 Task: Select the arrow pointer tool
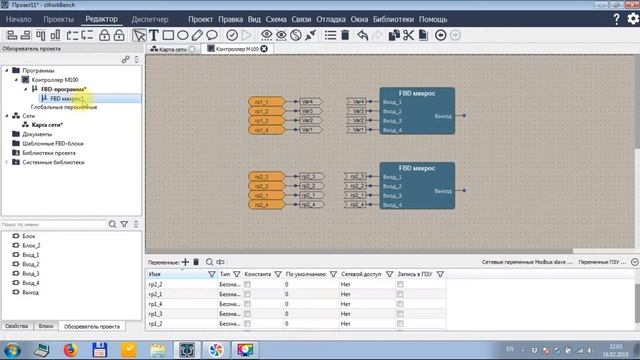click(x=139, y=35)
